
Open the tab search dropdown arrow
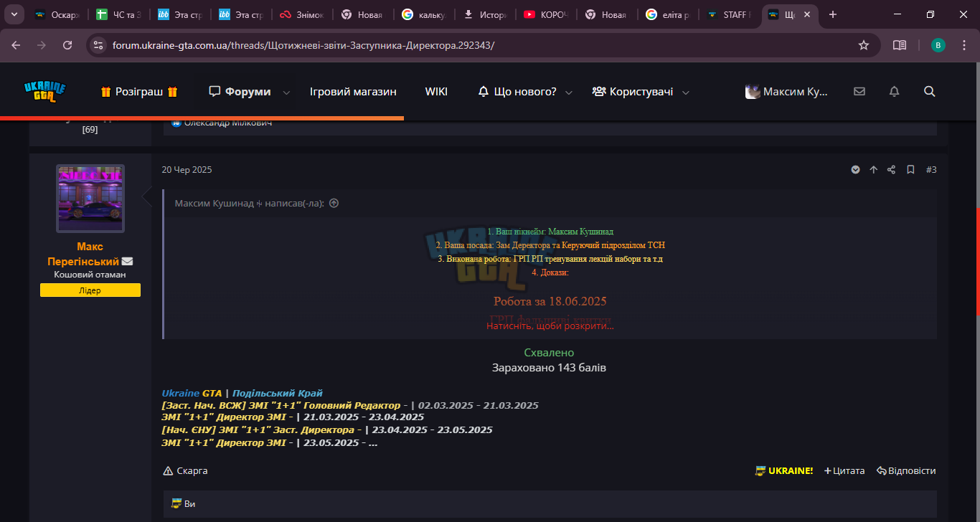point(14,14)
